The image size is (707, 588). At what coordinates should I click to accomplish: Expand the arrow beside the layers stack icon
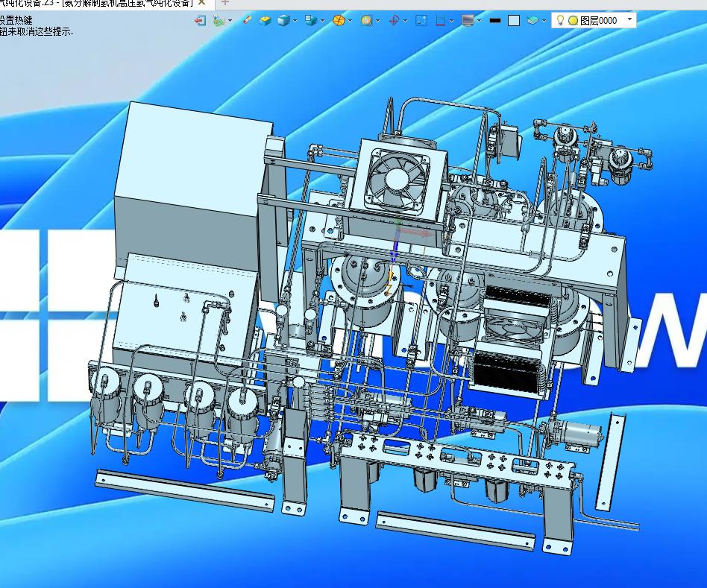coord(544,21)
